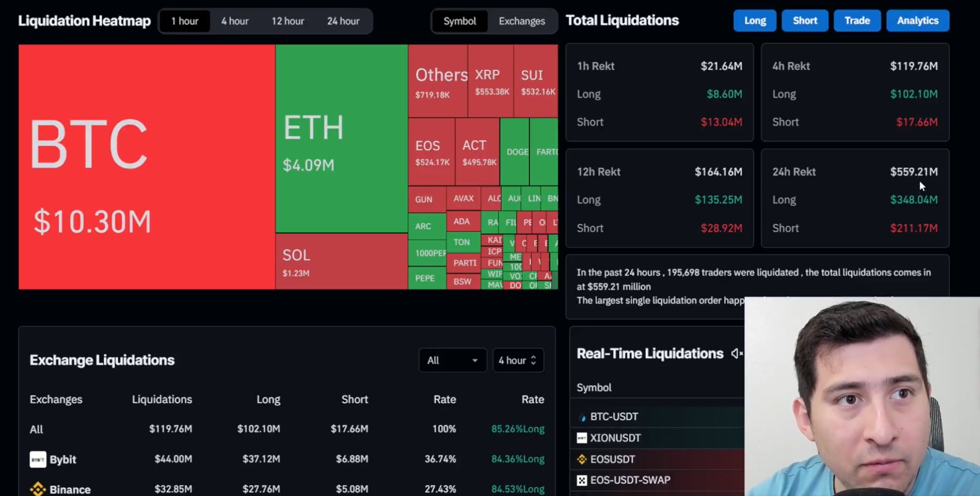Switch heatmap to 1 hour timeframe
This screenshot has height=496, width=980.
[x=185, y=21]
